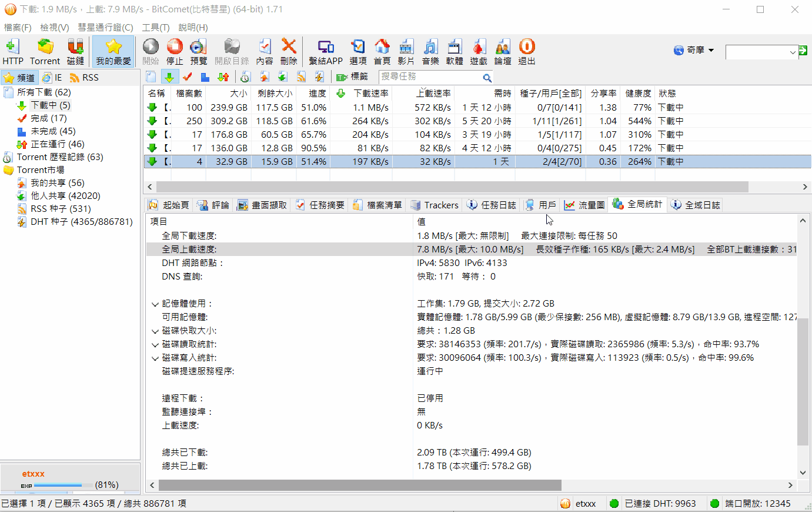Open 選項 options from the toolbar

(357, 52)
